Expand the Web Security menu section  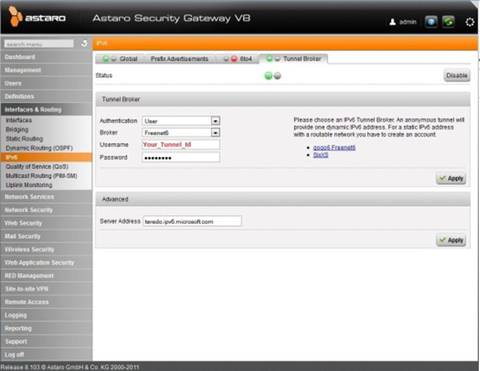point(46,223)
